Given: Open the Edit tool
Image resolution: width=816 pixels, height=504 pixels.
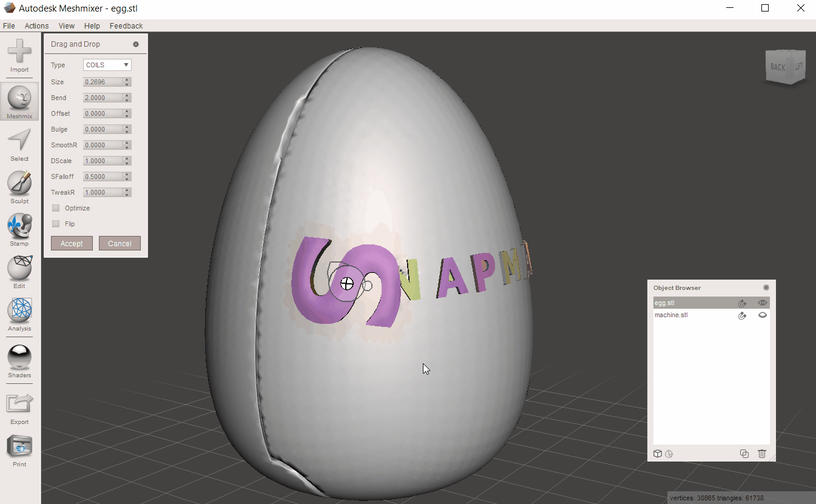Looking at the screenshot, I should [x=19, y=272].
